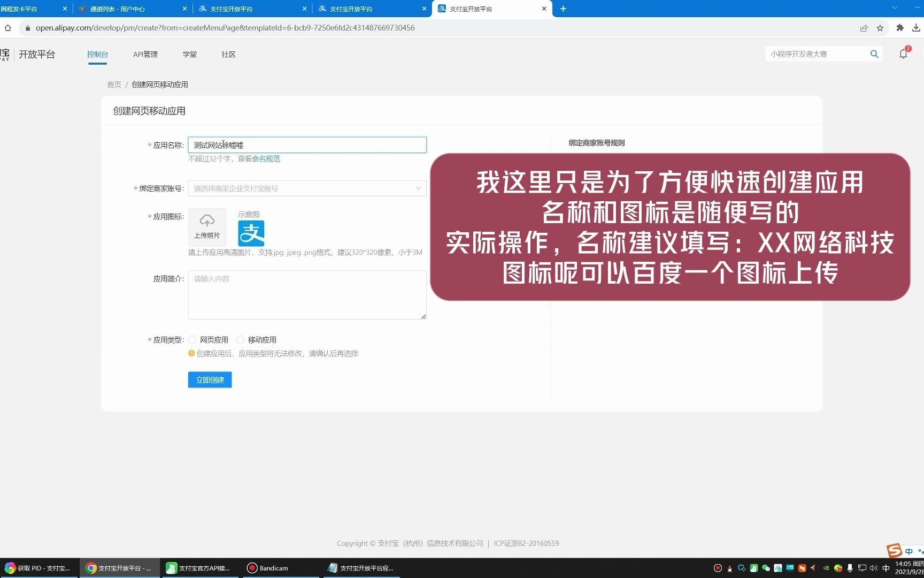Click the Chinese input indicator in tray
The image size is (924, 578).
(886, 568)
